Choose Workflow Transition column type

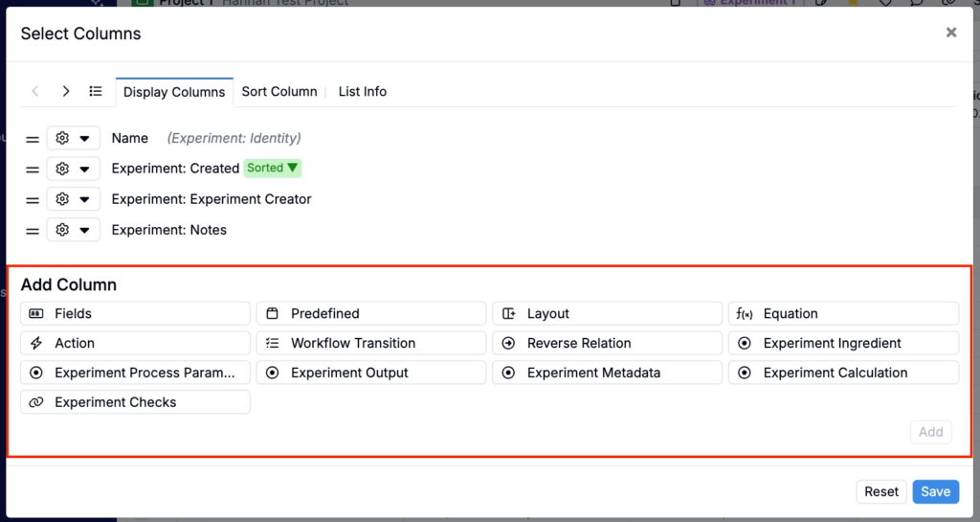point(371,343)
